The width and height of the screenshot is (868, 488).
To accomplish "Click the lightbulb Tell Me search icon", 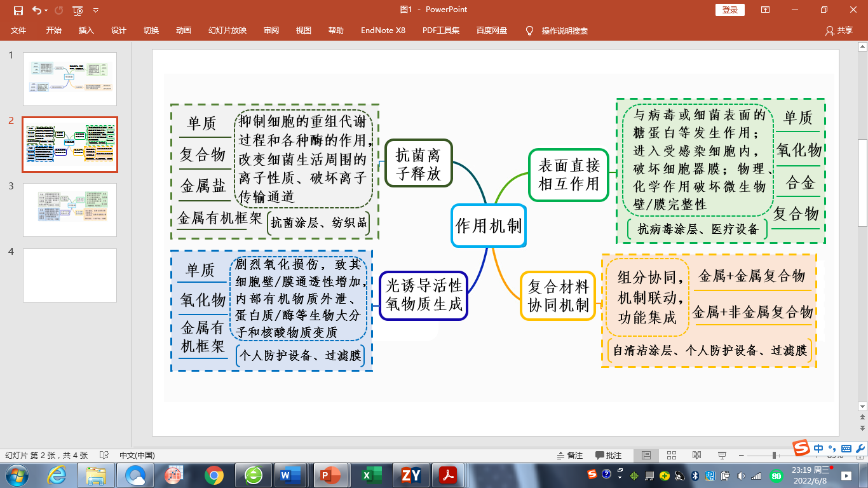I will [x=529, y=30].
